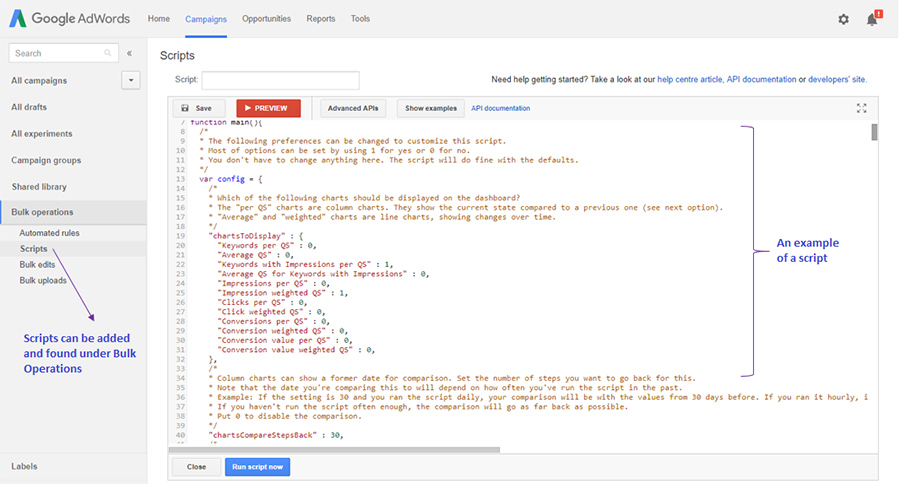900x484 pixels.
Task: Close the script editor
Action: click(x=196, y=467)
